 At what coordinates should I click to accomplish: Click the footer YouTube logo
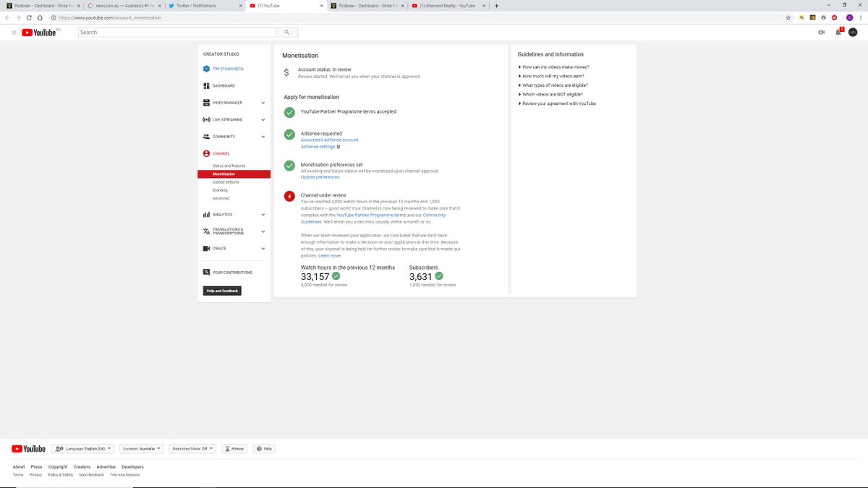[x=29, y=449]
